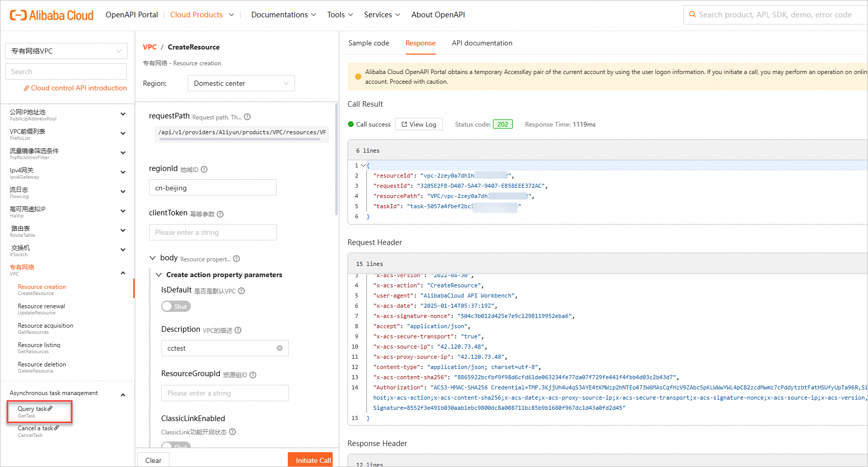
Task: Collapse Create action property parameters
Action: click(x=159, y=275)
